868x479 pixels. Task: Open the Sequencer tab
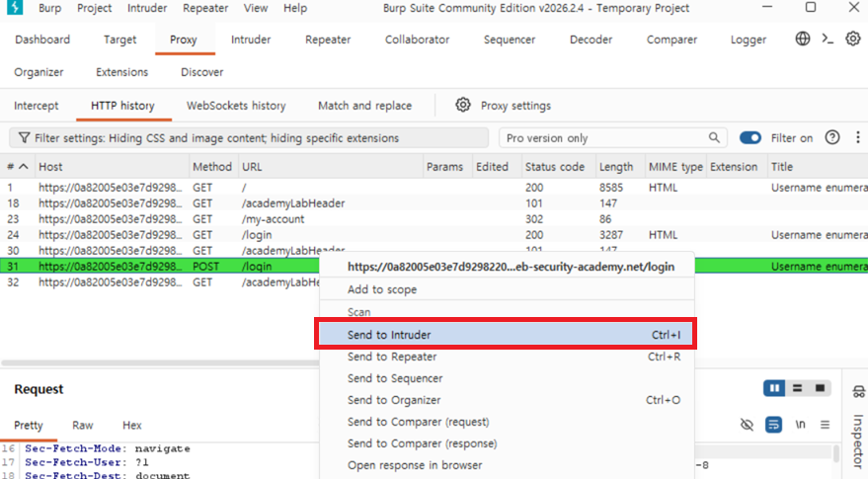click(510, 40)
